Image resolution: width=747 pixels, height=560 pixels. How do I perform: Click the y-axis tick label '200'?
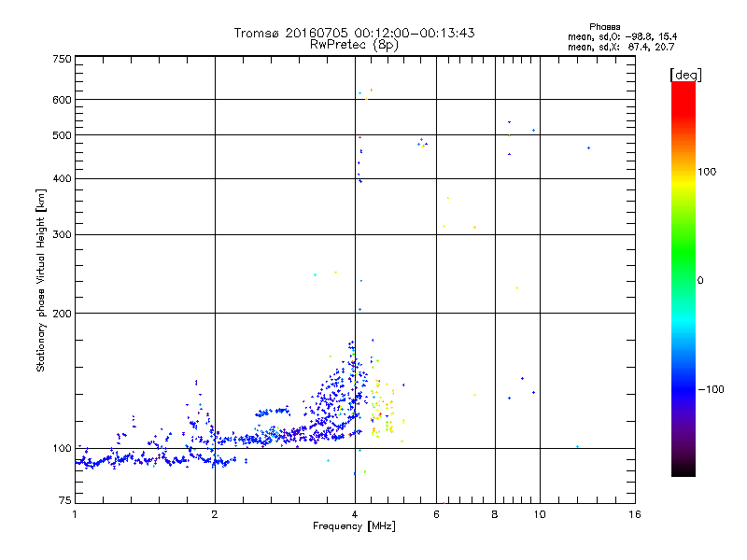point(62,314)
